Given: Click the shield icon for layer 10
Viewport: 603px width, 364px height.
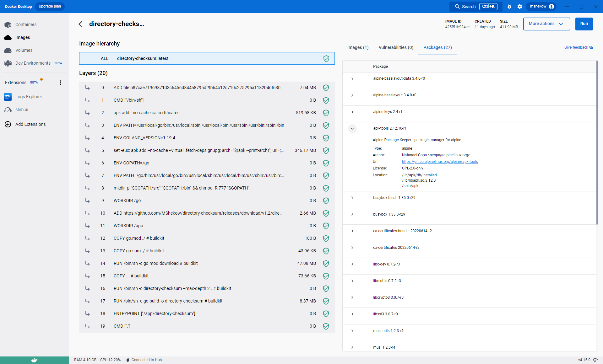Looking at the screenshot, I should 326,213.
